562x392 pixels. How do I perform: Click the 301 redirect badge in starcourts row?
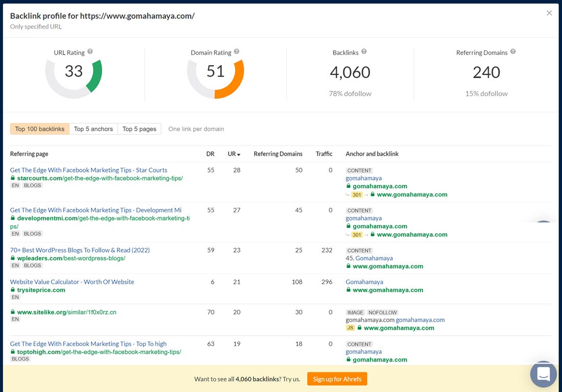click(357, 195)
